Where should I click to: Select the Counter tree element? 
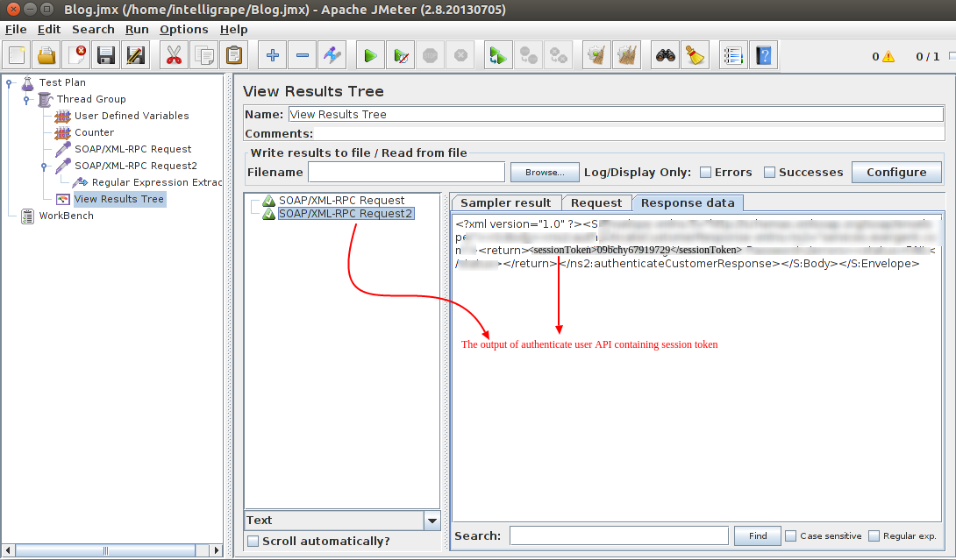pos(94,132)
